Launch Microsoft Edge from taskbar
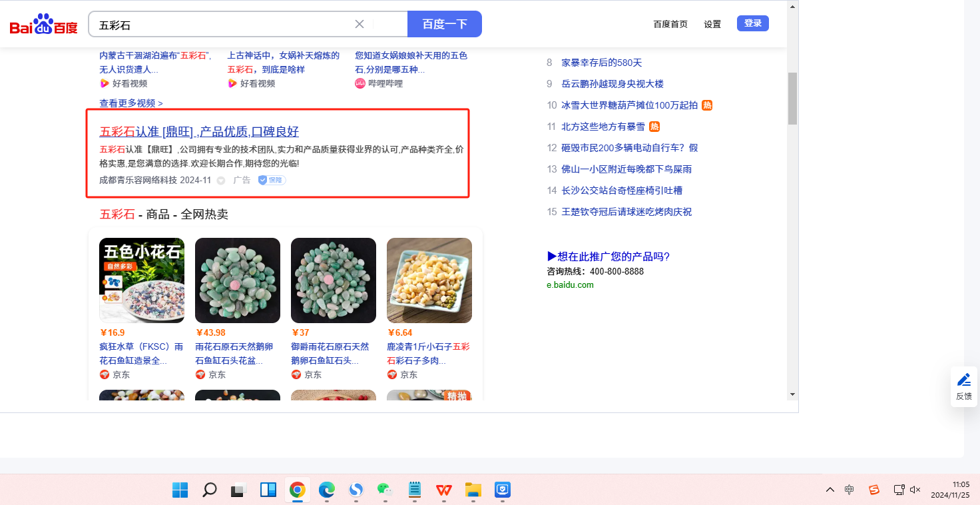Viewport: 980px width, 505px height. [x=326, y=490]
